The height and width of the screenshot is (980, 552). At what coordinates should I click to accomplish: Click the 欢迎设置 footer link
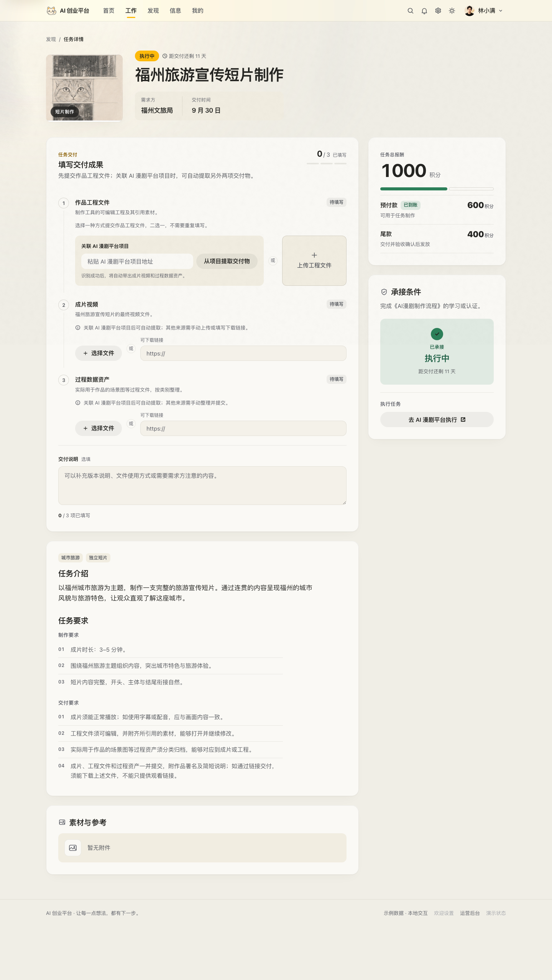coord(444,913)
